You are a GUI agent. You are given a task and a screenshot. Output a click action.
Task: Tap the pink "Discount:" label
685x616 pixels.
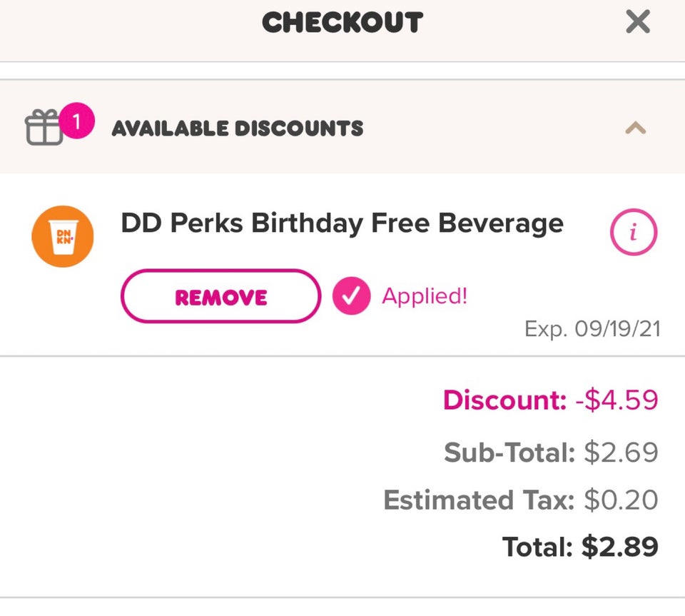tap(504, 400)
